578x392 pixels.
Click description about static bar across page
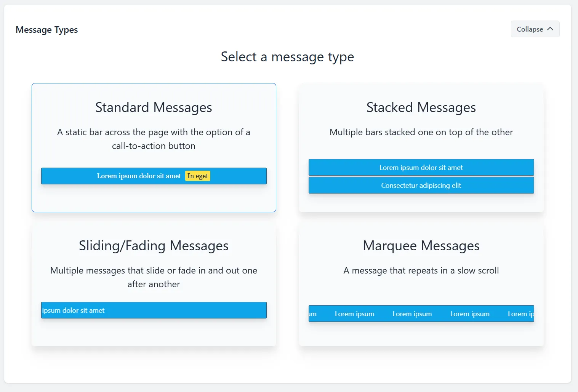point(154,139)
